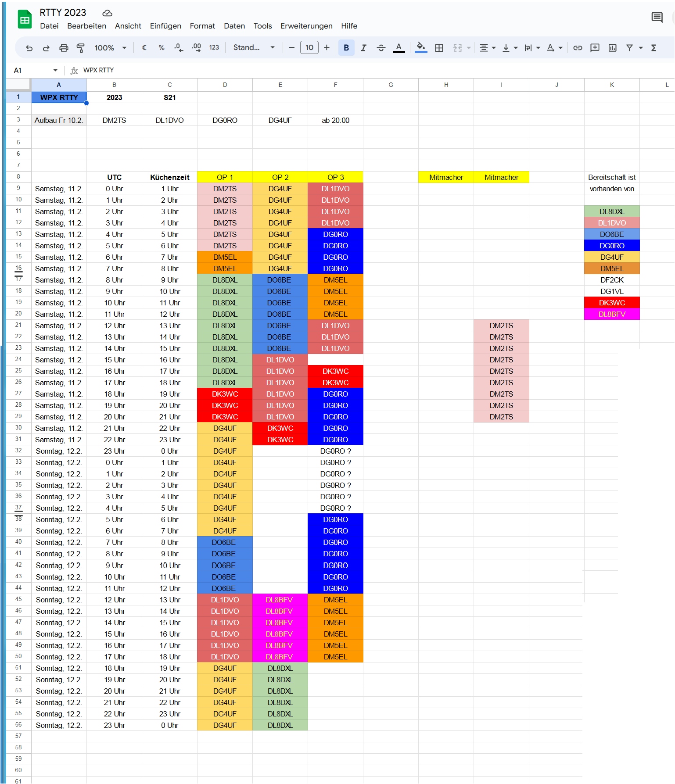Open the Format menu
Image resolution: width=675 pixels, height=784 pixels.
pos(202,26)
